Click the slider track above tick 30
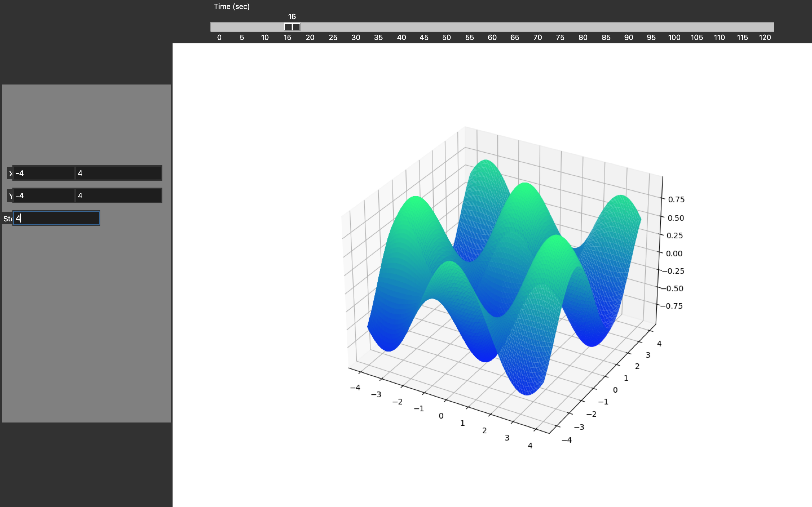Screen dimensions: 812x507 click(x=356, y=27)
